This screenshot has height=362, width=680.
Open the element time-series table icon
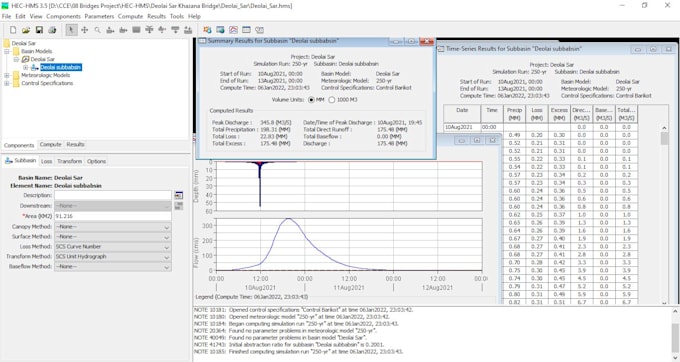point(259,30)
